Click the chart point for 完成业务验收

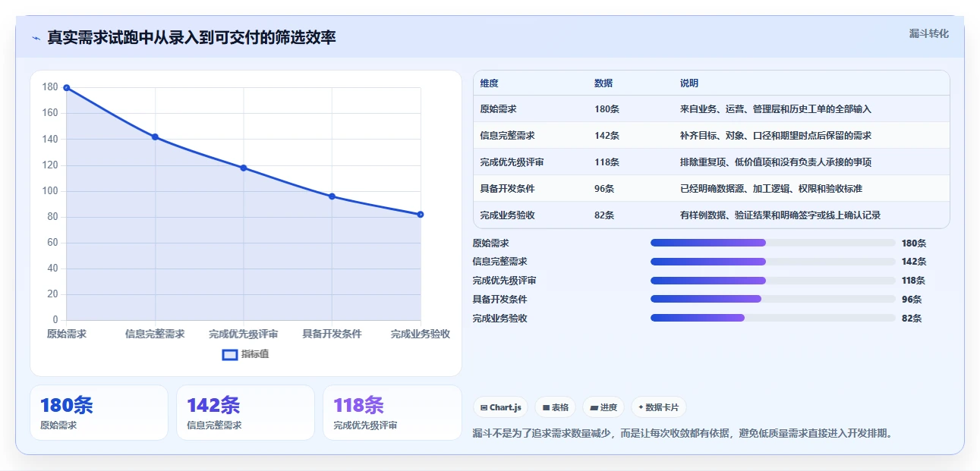tap(421, 215)
